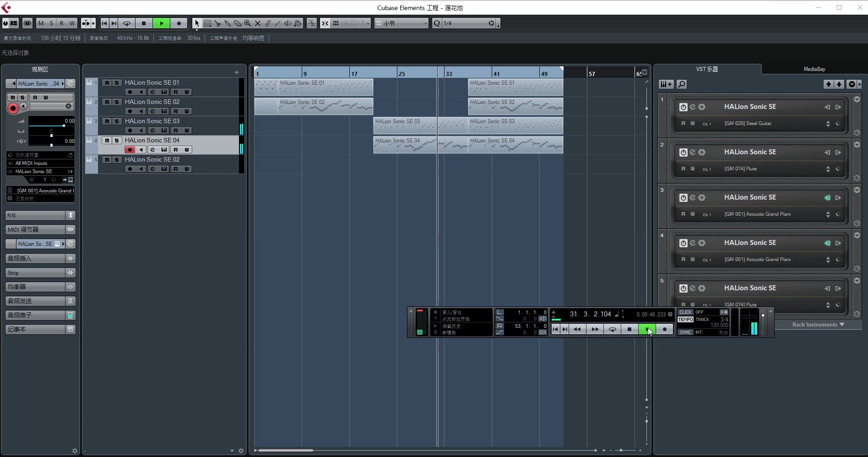Edit channel settings for HALion Sonic SE 02 track 2

153,111
